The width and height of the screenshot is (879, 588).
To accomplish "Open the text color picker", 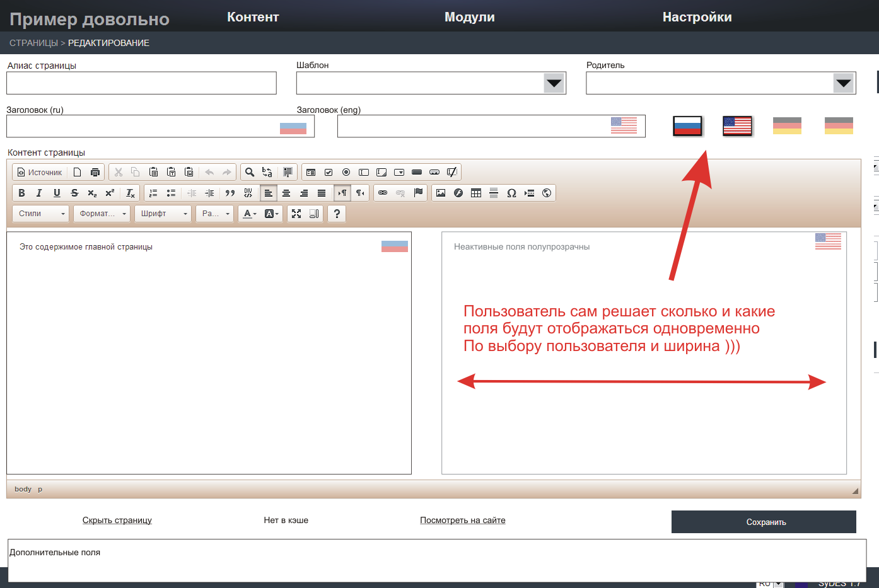I will point(250,214).
